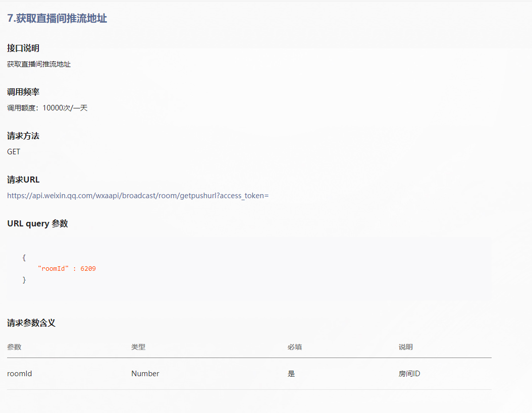Click the GET method text
The width and height of the screenshot is (532, 413).
(14, 152)
